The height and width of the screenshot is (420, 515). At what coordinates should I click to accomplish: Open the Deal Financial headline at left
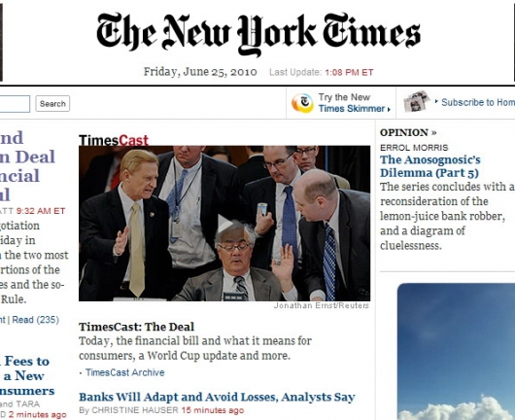click(x=27, y=166)
